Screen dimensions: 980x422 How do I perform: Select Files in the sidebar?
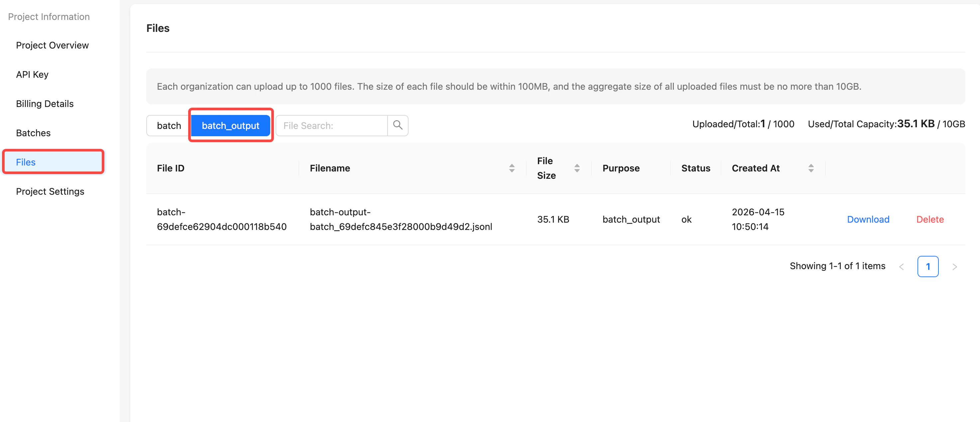(26, 162)
